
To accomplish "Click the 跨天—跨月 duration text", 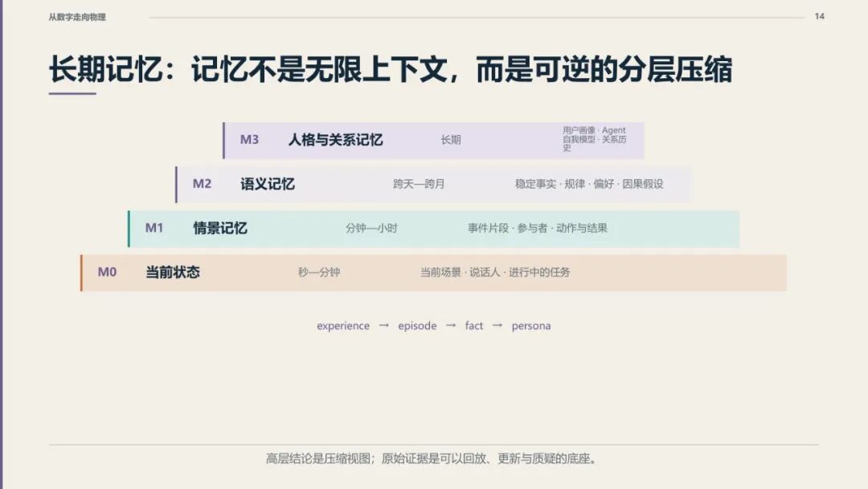I will click(x=419, y=184).
